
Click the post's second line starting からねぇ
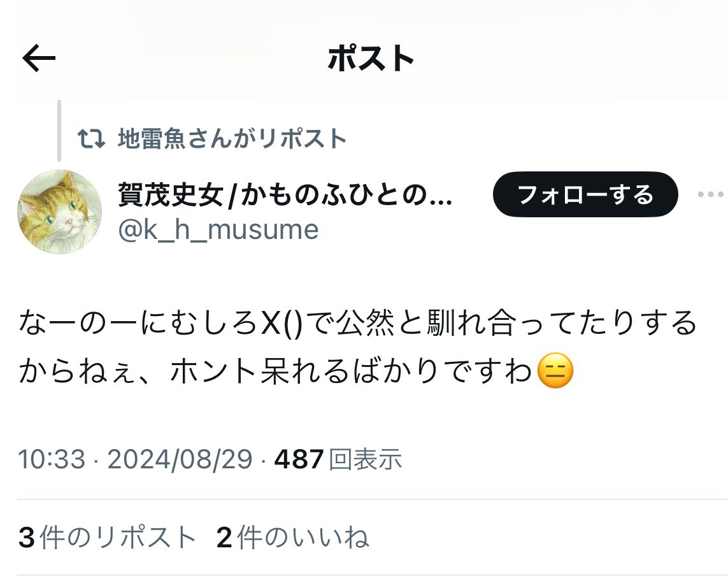coord(296,371)
